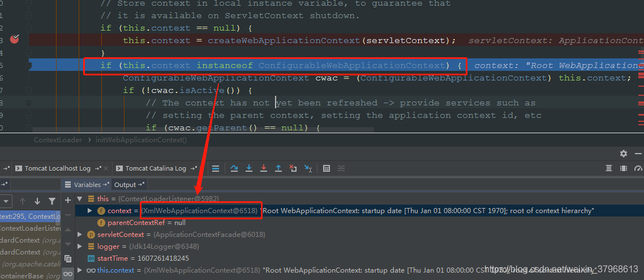Toggle breakpoint on createWebApplicationContext line
Screen dimensions: 644x280
pos(15,40)
